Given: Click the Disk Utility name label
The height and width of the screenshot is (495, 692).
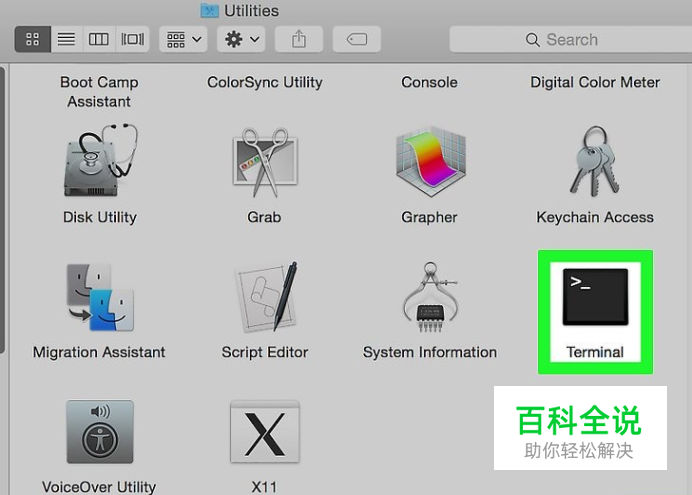Looking at the screenshot, I should 100,217.
